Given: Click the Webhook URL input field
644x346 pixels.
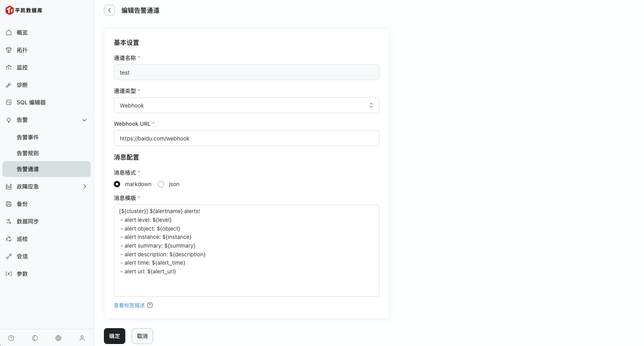Looking at the screenshot, I should (246, 138).
